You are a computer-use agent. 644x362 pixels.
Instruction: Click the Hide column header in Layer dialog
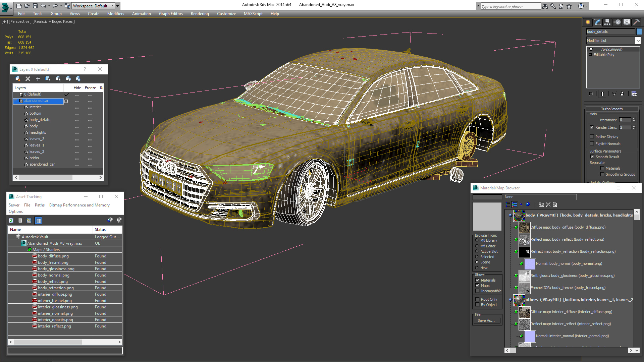point(77,88)
